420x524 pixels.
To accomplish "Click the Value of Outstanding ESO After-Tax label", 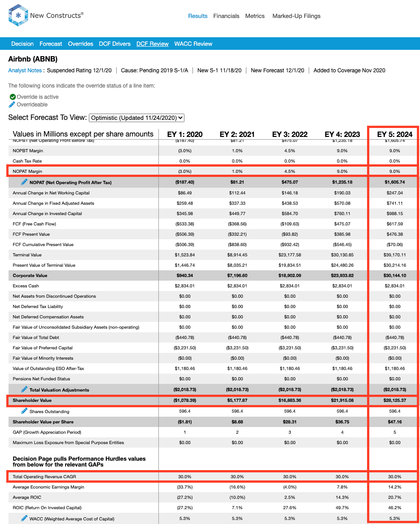I will (x=48, y=369).
